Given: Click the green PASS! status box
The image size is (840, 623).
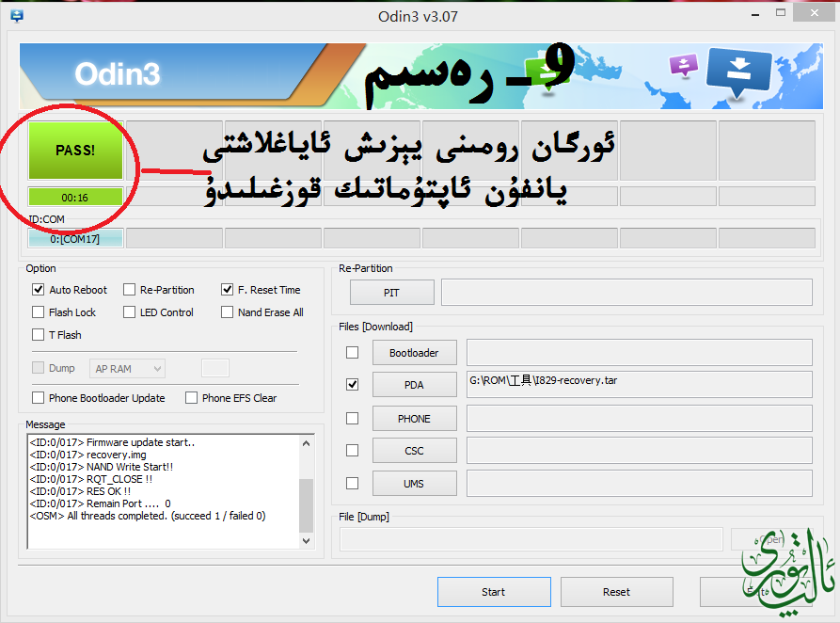Looking at the screenshot, I should (x=75, y=151).
